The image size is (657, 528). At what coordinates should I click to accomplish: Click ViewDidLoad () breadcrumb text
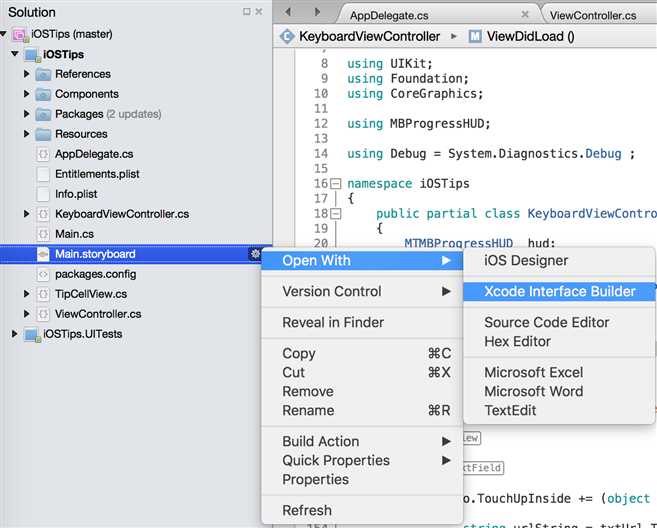pos(530,36)
